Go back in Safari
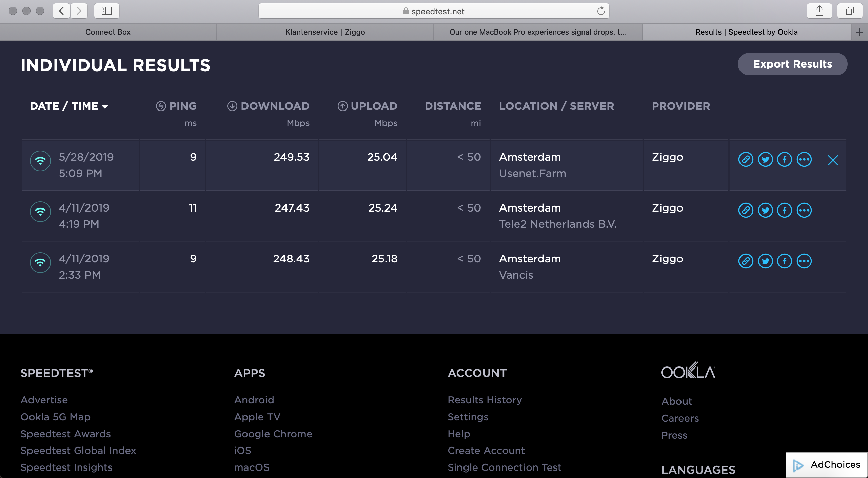 click(61, 11)
